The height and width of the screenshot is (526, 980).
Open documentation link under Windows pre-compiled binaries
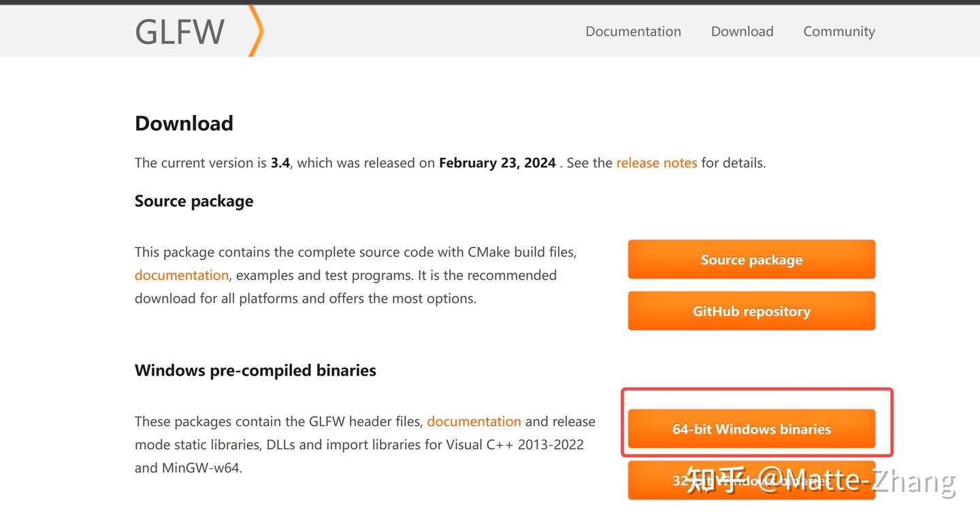click(474, 421)
